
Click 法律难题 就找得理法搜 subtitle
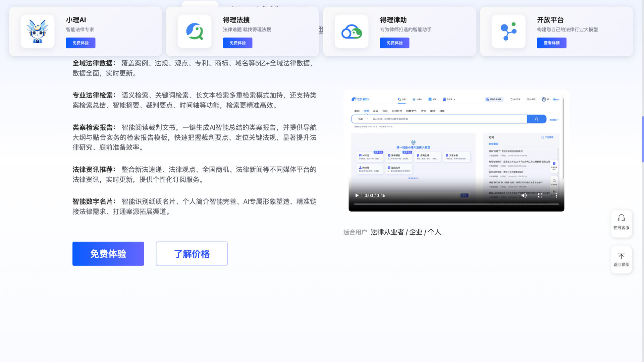click(247, 29)
